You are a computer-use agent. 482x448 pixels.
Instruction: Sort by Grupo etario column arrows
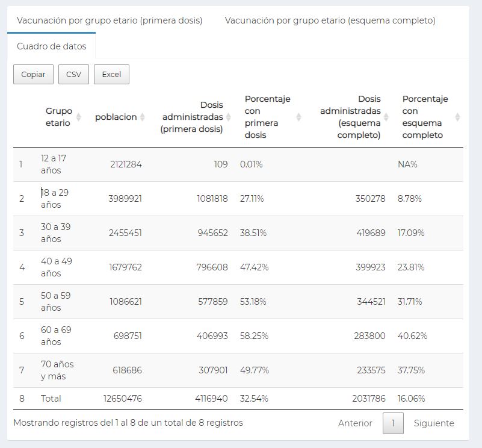79,117
